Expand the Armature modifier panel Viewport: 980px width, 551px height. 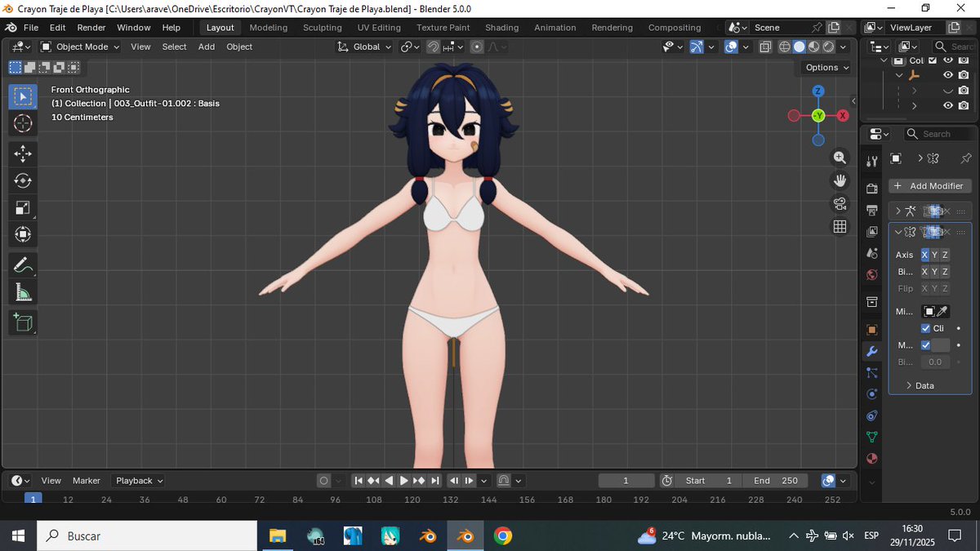click(x=898, y=211)
